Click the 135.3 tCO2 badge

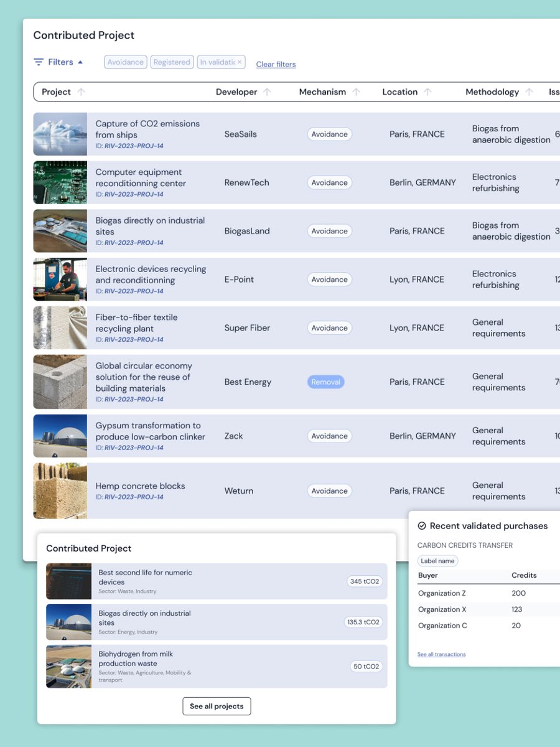(x=363, y=622)
